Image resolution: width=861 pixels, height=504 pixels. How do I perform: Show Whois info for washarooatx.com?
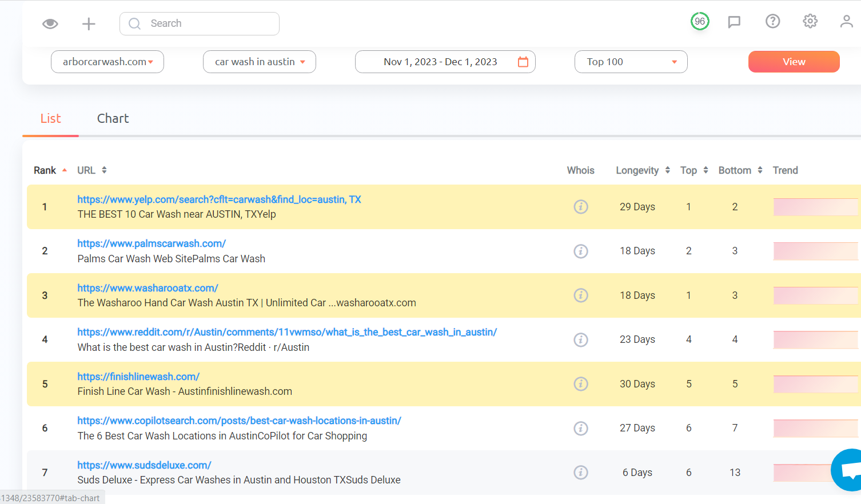[x=581, y=295]
